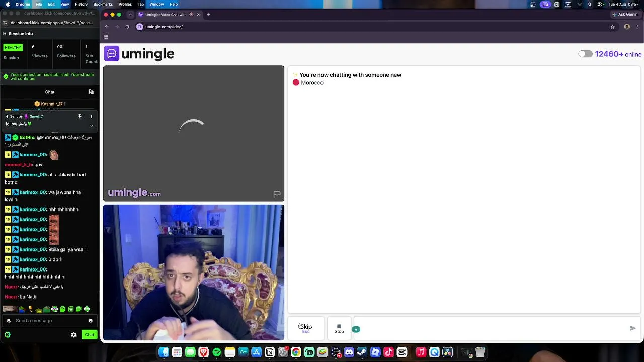Open Finder from the Dock
This screenshot has width=644, height=362.
tap(164, 352)
